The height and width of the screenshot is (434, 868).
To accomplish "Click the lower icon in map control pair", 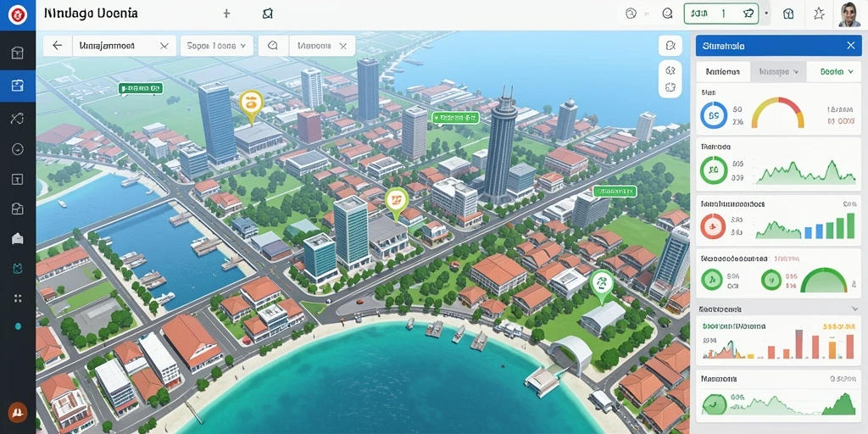I will (x=670, y=87).
